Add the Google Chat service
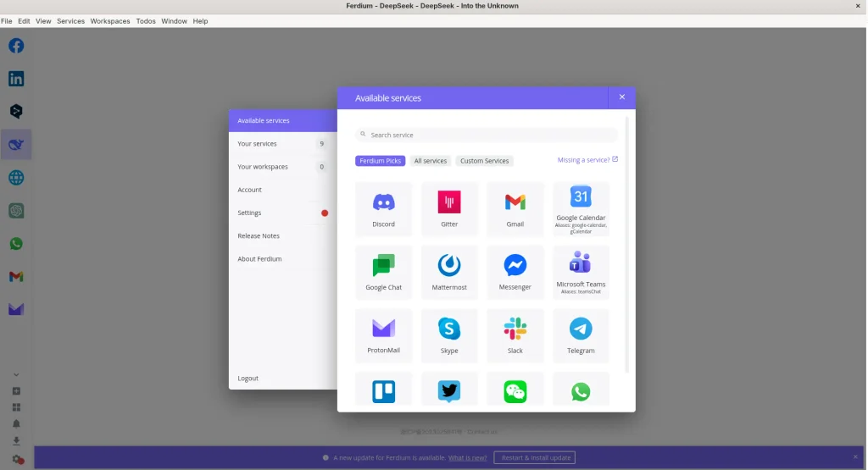Screen dimensions: 868x470 point(384,273)
